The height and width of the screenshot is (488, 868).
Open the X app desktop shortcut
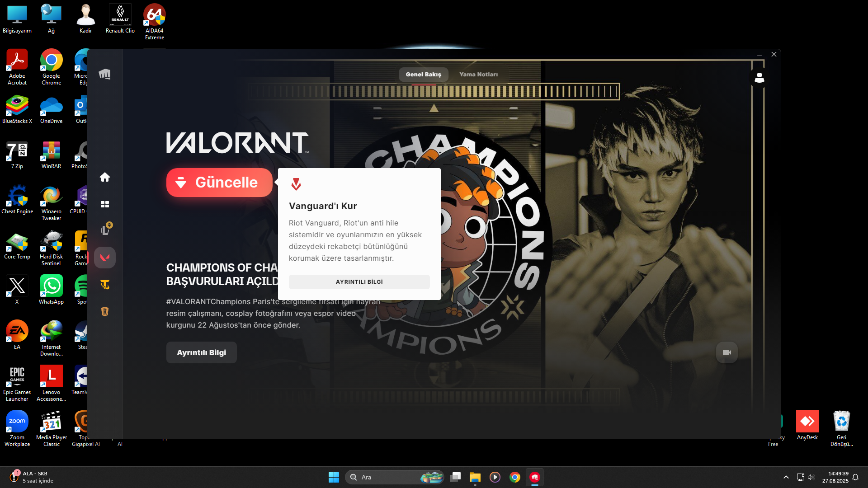(x=17, y=291)
